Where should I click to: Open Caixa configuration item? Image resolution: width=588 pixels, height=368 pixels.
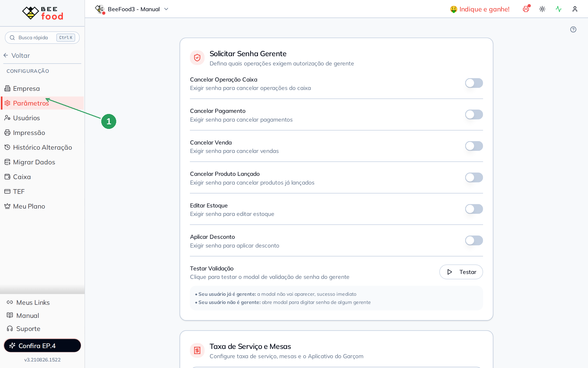42,177
